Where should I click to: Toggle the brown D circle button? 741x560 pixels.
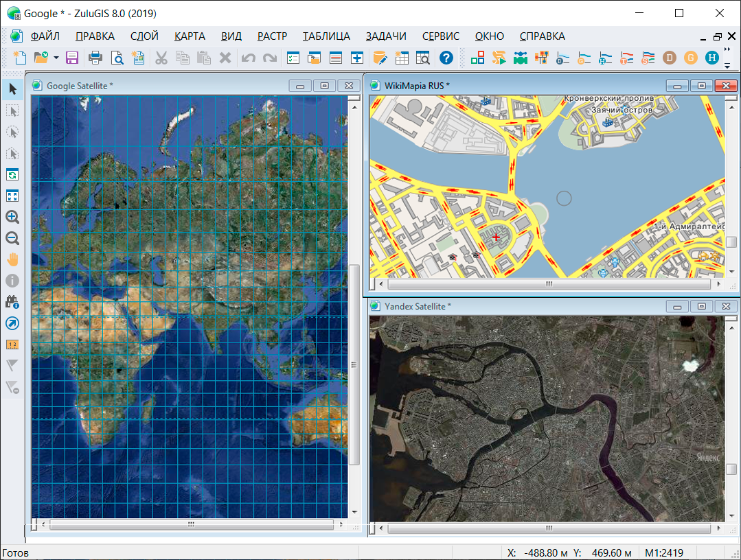pos(669,58)
